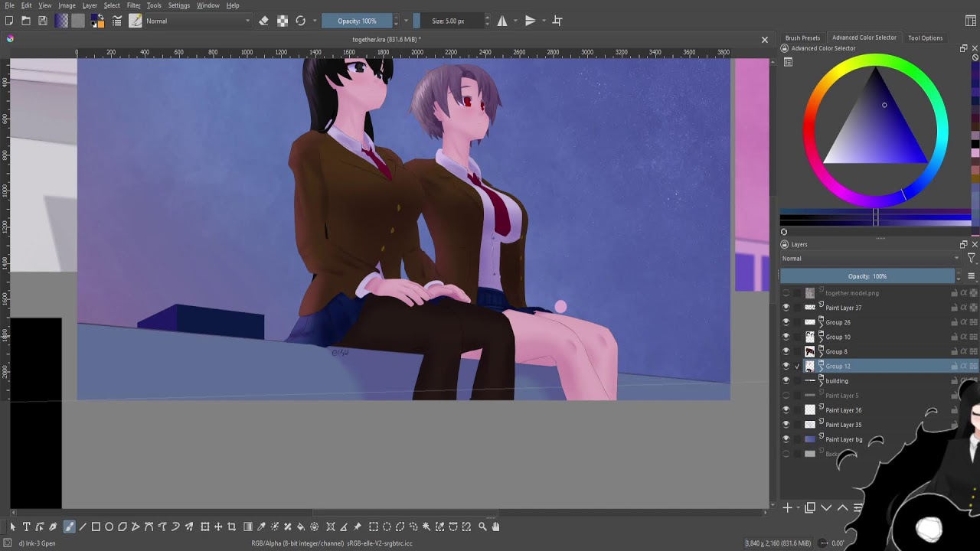Screen dimensions: 980x551
Task: Reload the original brush preset
Action: pos(301,21)
